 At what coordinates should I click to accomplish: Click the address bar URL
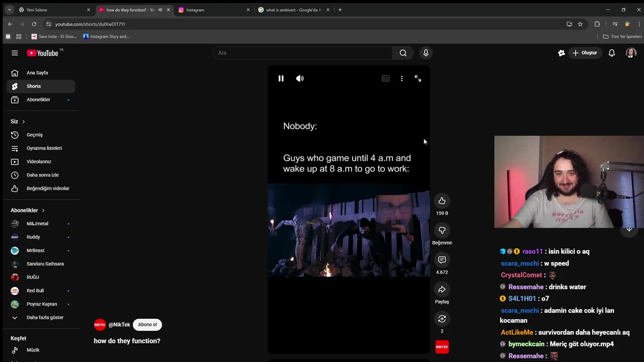(x=90, y=24)
